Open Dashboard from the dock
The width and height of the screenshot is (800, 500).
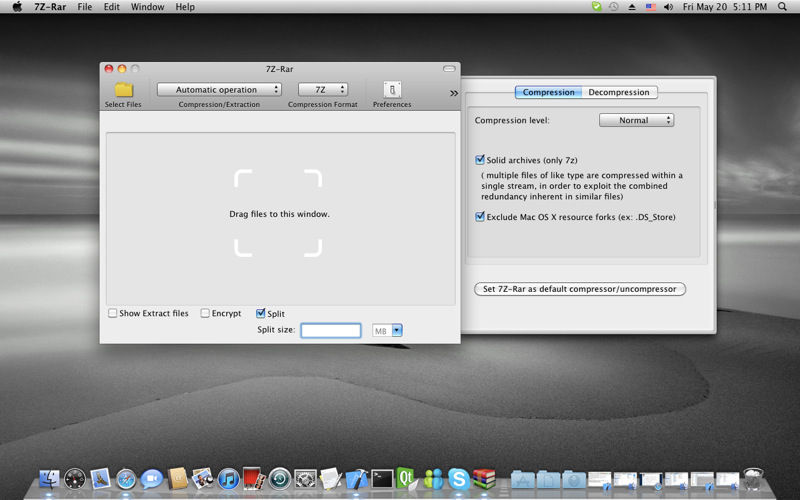75,480
